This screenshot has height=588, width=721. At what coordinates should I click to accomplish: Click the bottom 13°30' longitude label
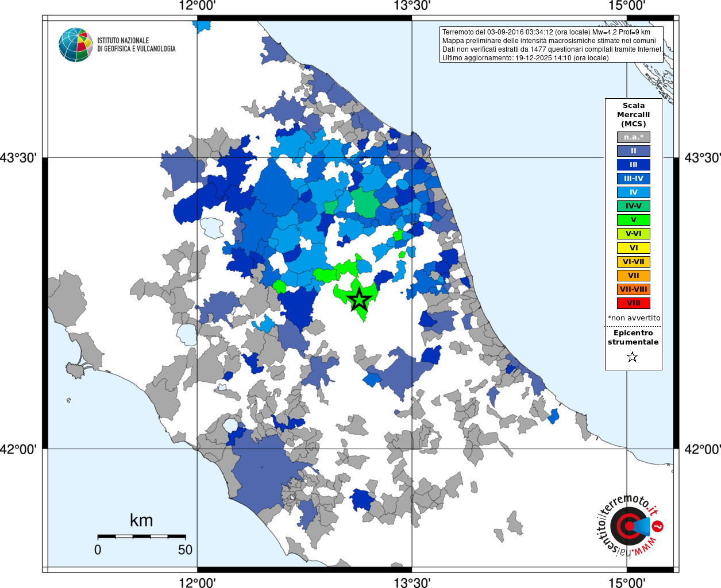[x=412, y=582]
